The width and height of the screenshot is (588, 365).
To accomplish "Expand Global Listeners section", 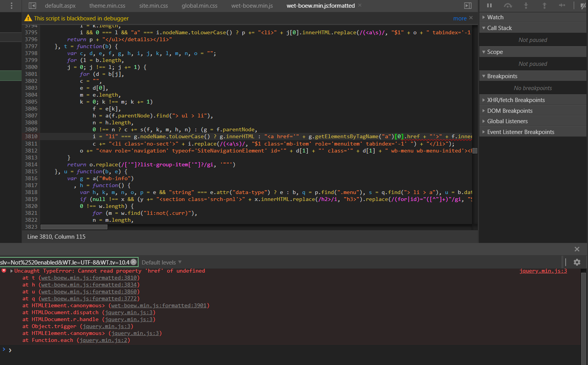I will click(533, 121).
